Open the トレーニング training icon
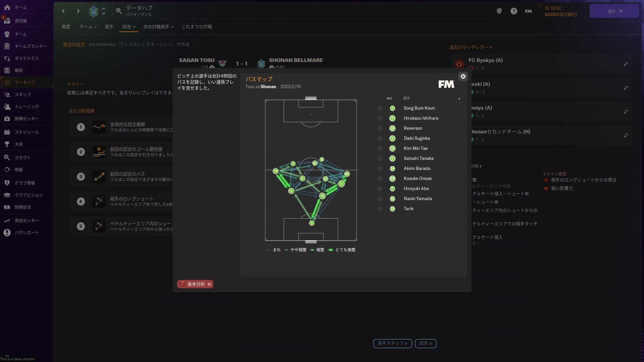Image resolution: width=644 pixels, height=362 pixels. point(7,106)
